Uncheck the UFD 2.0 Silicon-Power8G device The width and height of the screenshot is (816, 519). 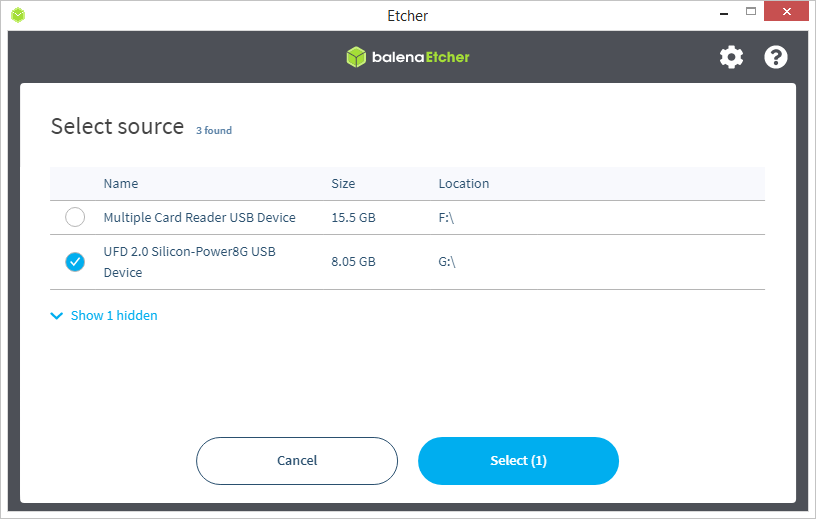pos(75,262)
